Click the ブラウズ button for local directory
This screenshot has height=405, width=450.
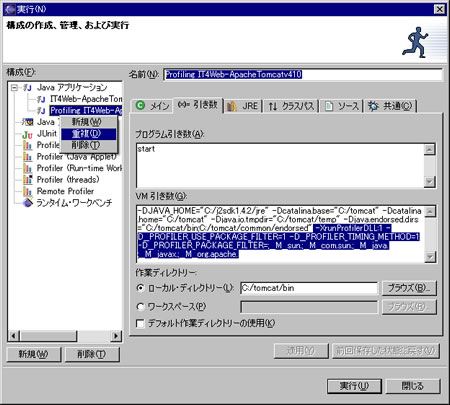click(x=409, y=288)
